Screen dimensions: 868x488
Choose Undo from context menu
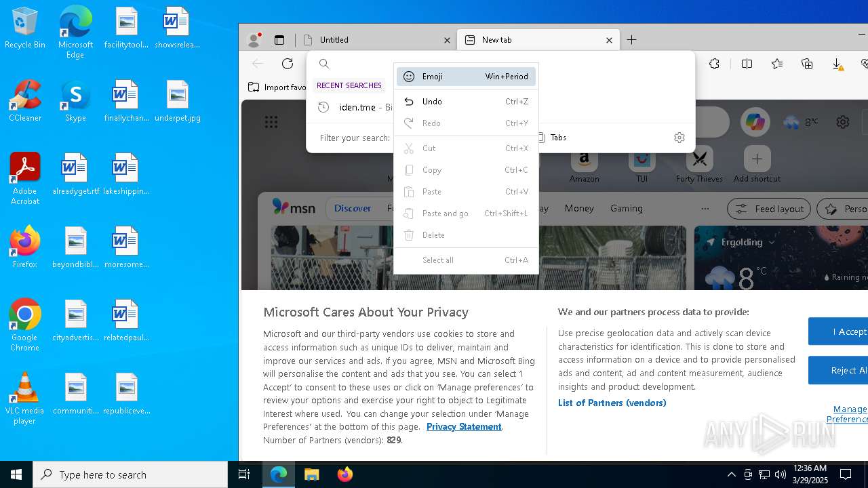[x=466, y=102]
